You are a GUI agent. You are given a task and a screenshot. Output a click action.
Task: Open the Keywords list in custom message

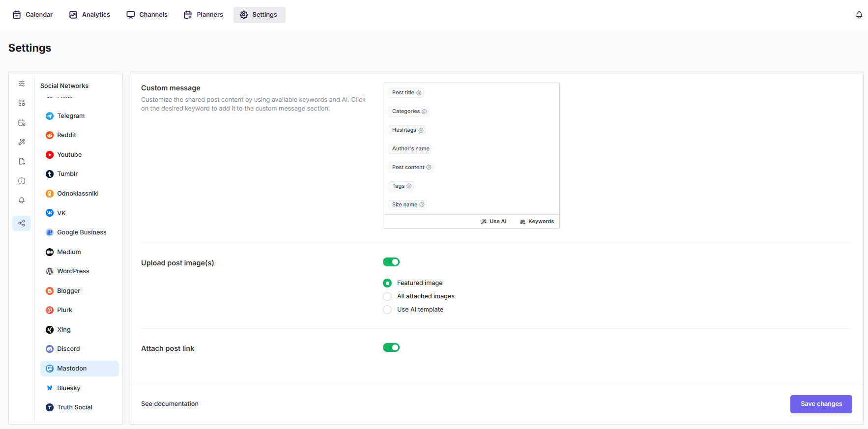(x=537, y=222)
